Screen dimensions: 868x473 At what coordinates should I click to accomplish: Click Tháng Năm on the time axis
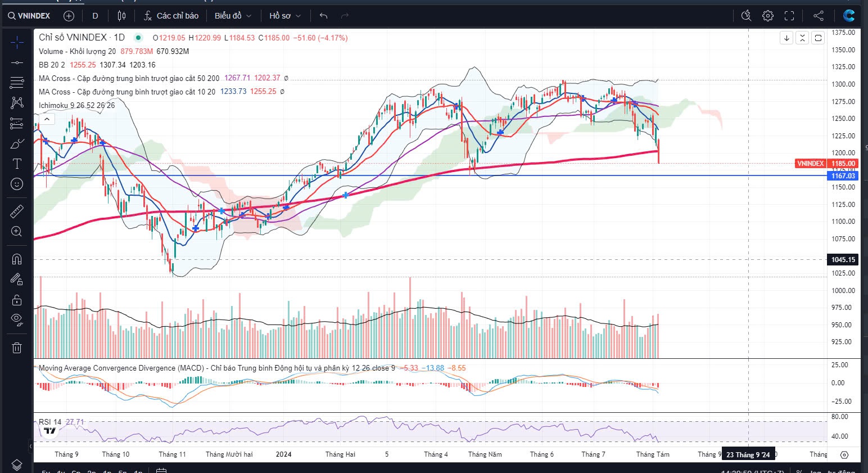[485, 454]
